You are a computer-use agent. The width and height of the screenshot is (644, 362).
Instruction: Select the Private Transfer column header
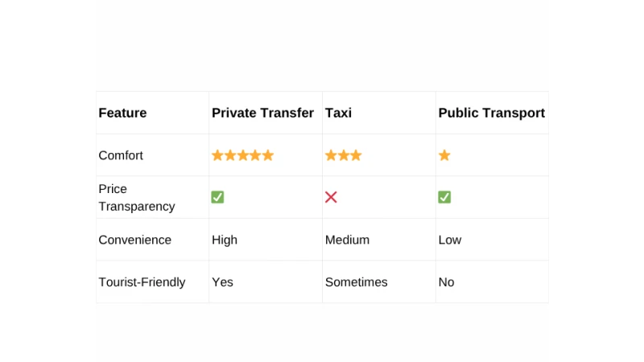coord(262,113)
